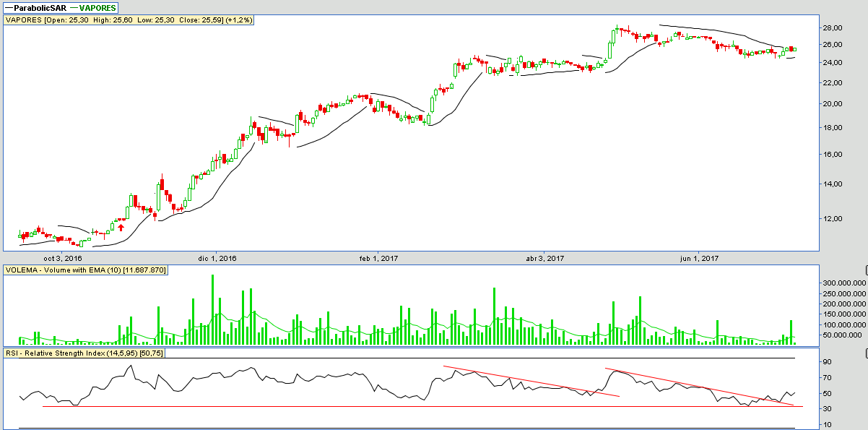Image resolution: width=868 pixels, height=430 pixels.
Task: Click the 90 level on RSI axis
Action: (827, 362)
